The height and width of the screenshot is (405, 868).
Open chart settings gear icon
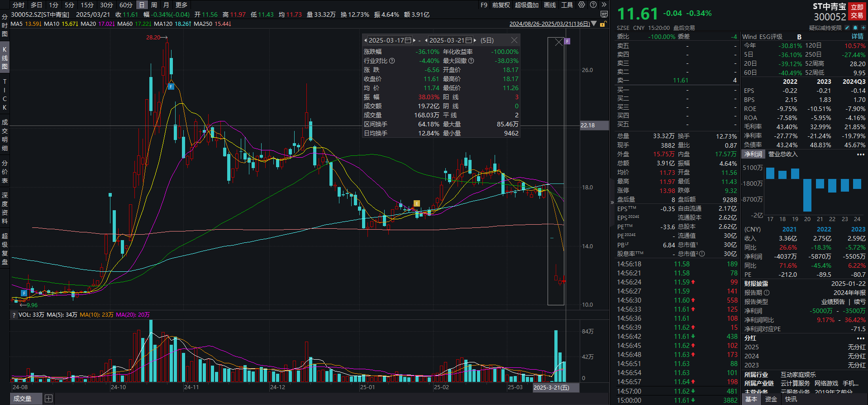pyautogui.click(x=582, y=5)
